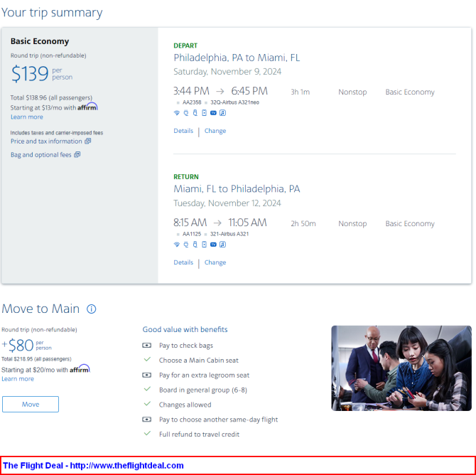Click the USB power icon for flight AA1125
This screenshot has height=475, width=476.
(x=195, y=245)
